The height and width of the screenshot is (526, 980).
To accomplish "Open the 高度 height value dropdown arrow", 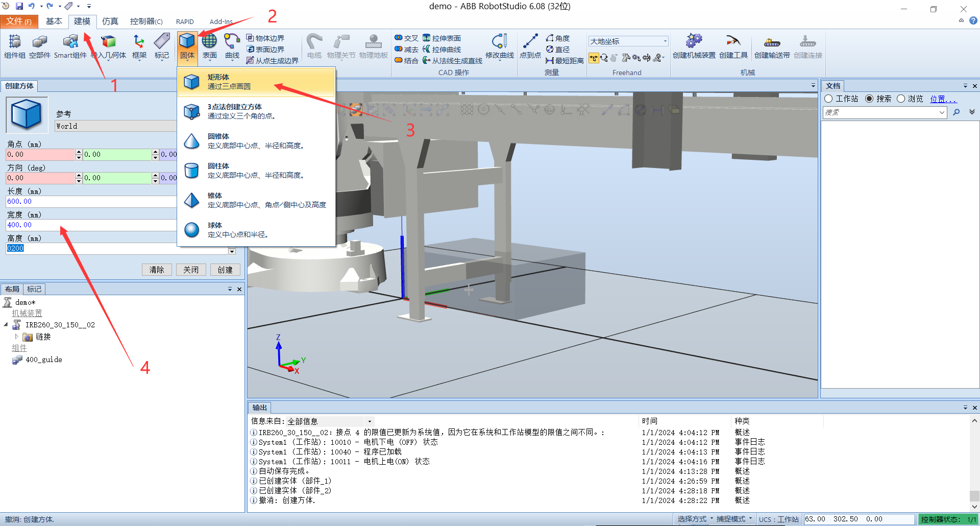I will point(232,251).
